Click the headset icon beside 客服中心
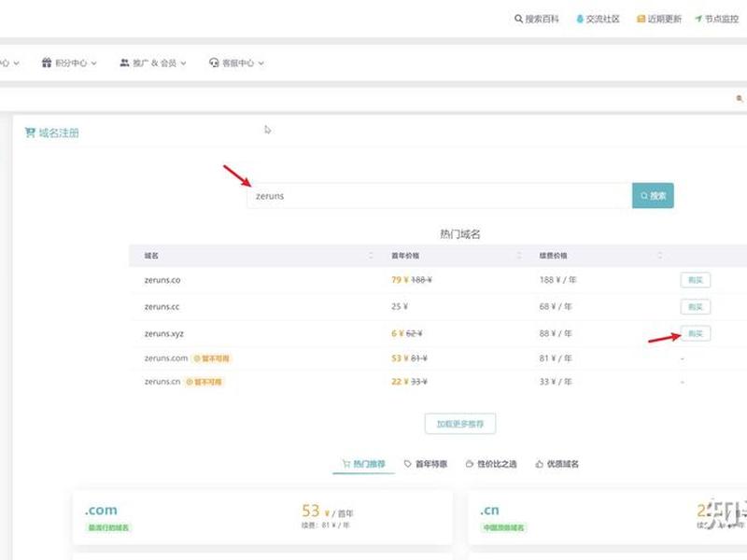Viewport: 747px width, 560px height. click(x=214, y=63)
